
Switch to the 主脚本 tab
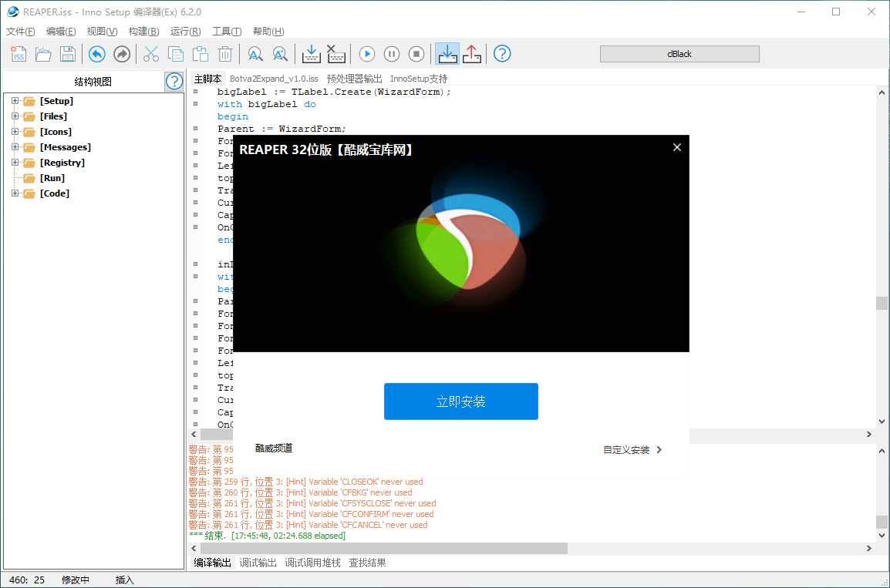(x=207, y=79)
